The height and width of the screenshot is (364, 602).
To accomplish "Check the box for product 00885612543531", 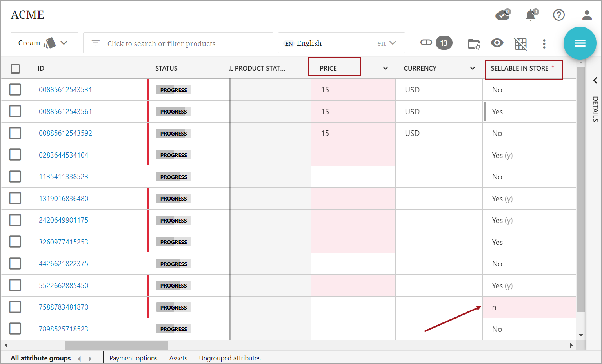I will [x=15, y=90].
